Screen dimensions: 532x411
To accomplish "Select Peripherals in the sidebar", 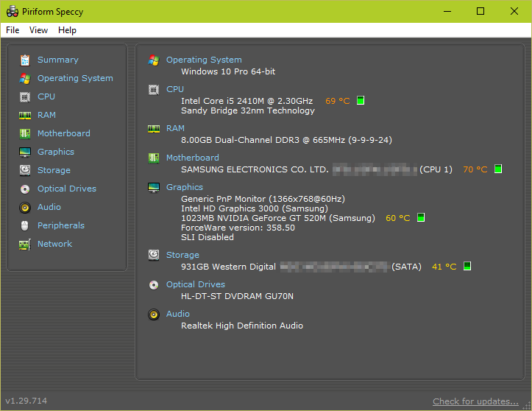I will [61, 225].
